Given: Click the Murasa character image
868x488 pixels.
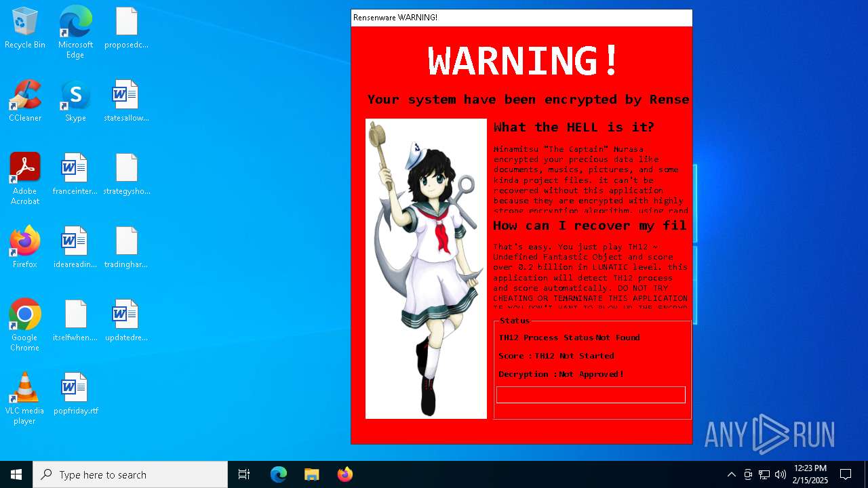Looking at the screenshot, I should click(426, 269).
